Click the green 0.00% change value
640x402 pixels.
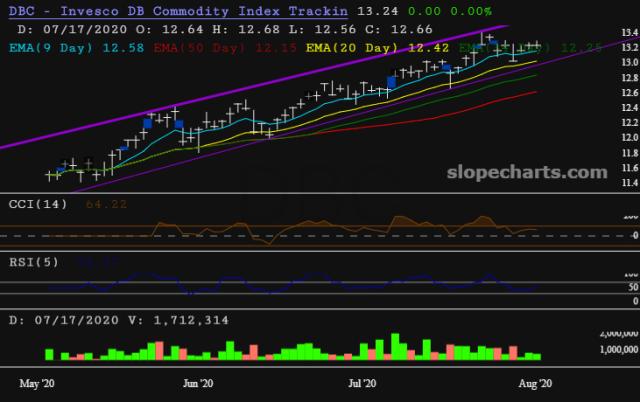click(469, 11)
